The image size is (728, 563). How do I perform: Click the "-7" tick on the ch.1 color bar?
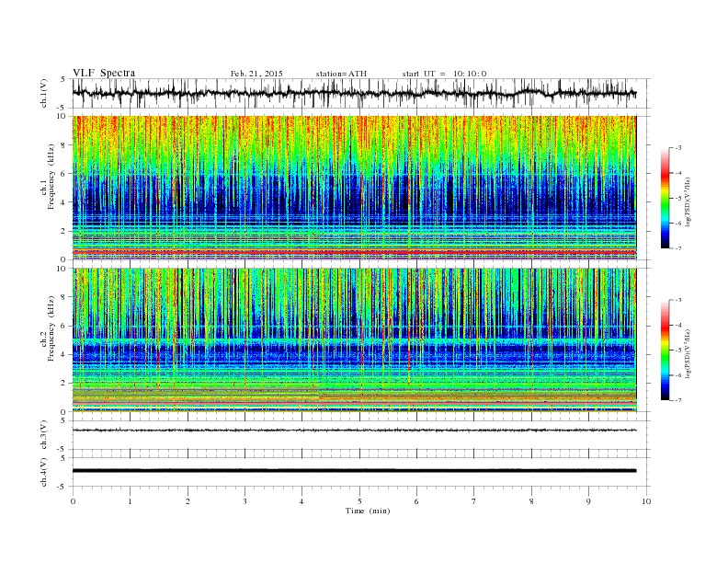[x=678, y=248]
